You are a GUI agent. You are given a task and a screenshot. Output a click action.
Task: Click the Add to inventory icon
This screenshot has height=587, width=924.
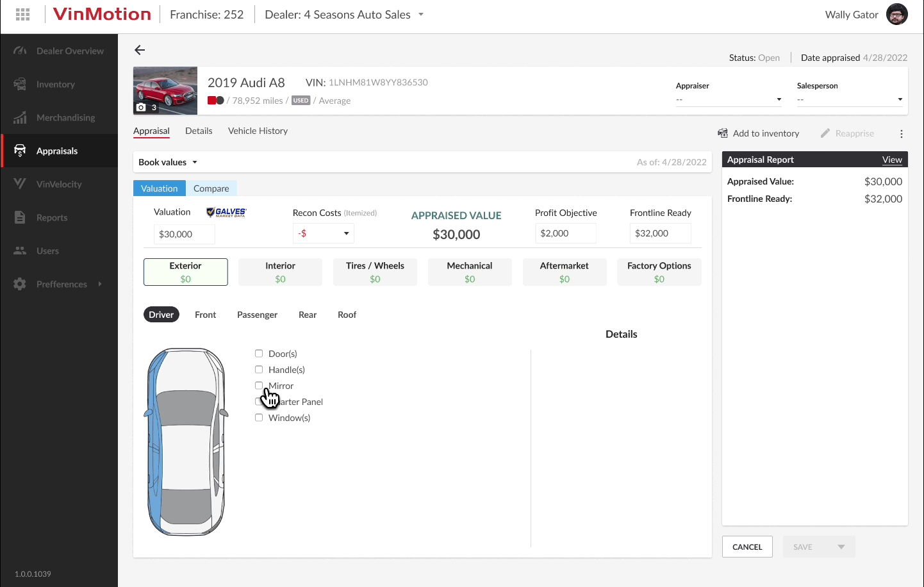tap(723, 133)
